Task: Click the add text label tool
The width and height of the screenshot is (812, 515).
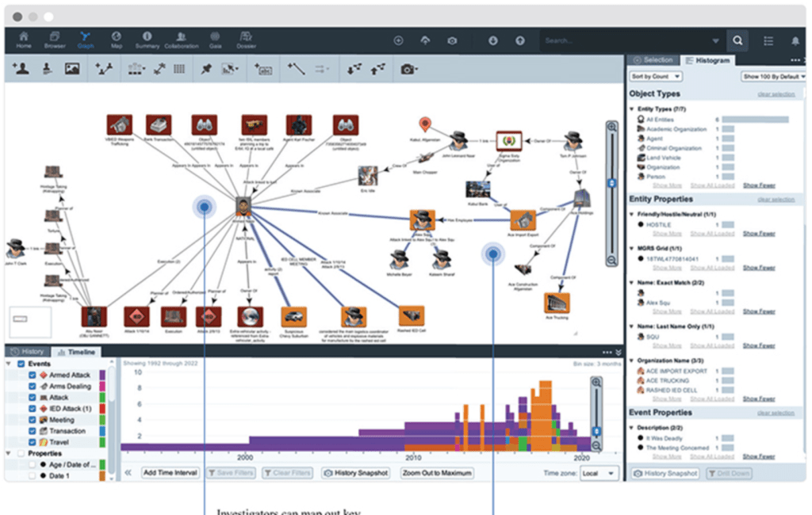Action: [263, 69]
